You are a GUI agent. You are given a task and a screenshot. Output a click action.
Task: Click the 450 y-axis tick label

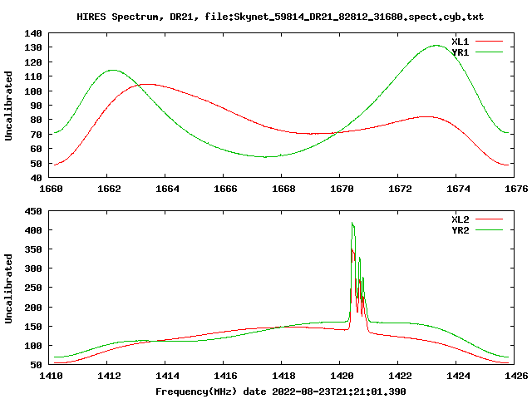coord(33,211)
